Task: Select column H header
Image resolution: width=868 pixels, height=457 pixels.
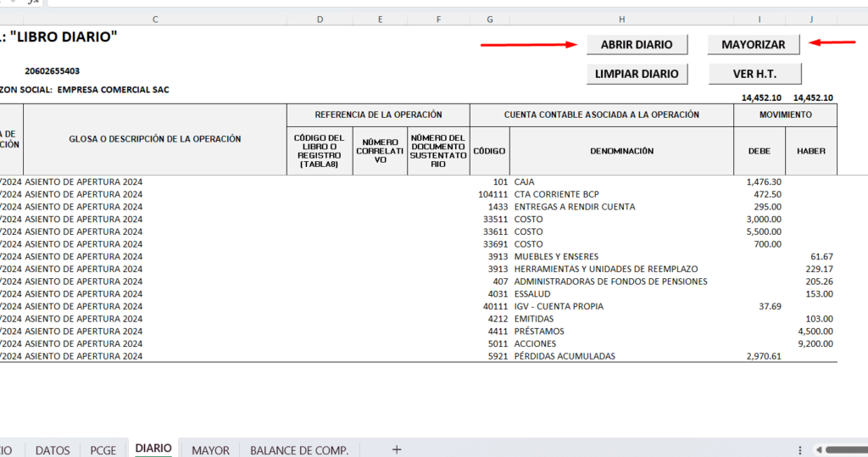Action: (x=621, y=19)
